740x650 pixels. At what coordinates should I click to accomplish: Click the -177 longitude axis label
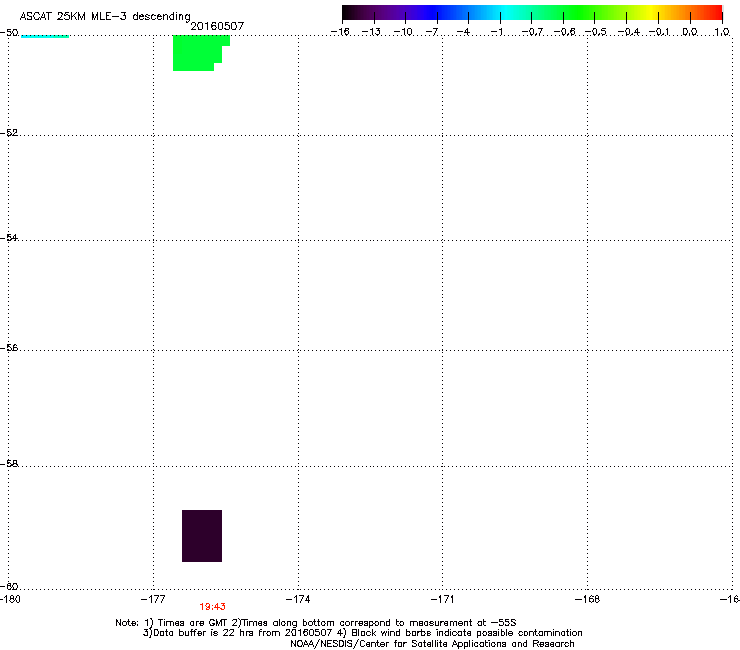click(x=153, y=599)
